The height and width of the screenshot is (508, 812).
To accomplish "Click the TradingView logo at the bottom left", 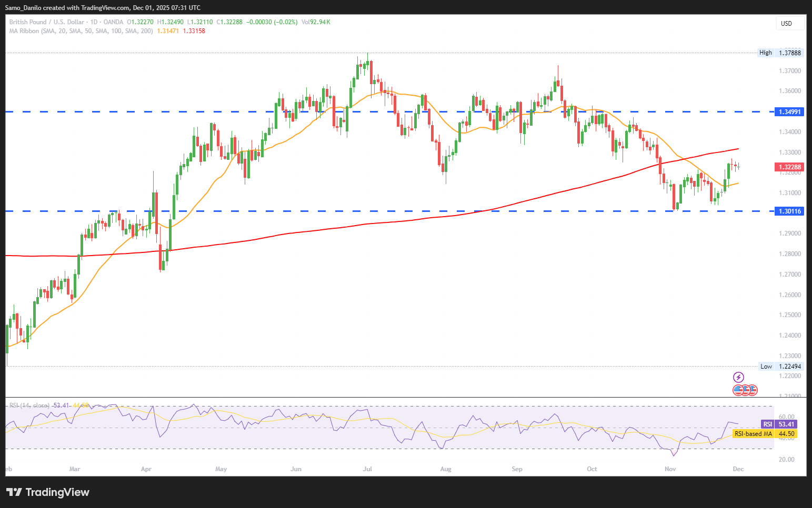I will (x=48, y=492).
